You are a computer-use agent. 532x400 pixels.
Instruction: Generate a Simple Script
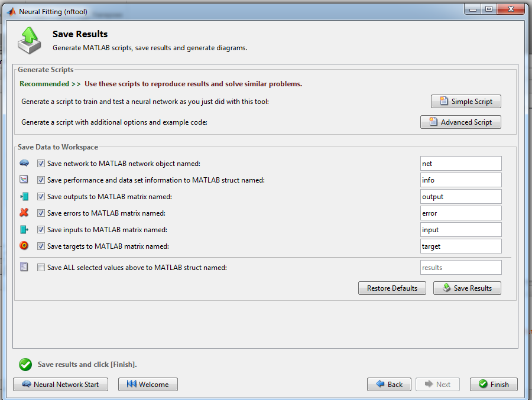point(466,102)
